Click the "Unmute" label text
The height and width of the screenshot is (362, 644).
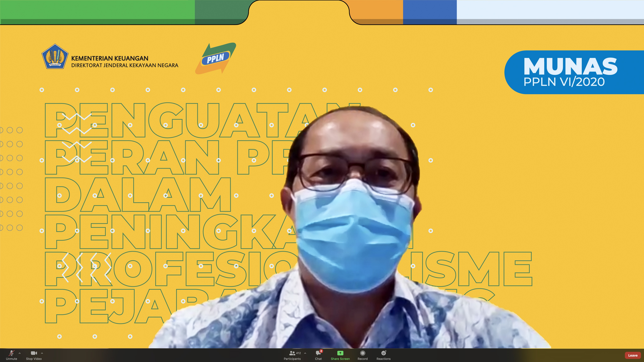tap(11, 359)
